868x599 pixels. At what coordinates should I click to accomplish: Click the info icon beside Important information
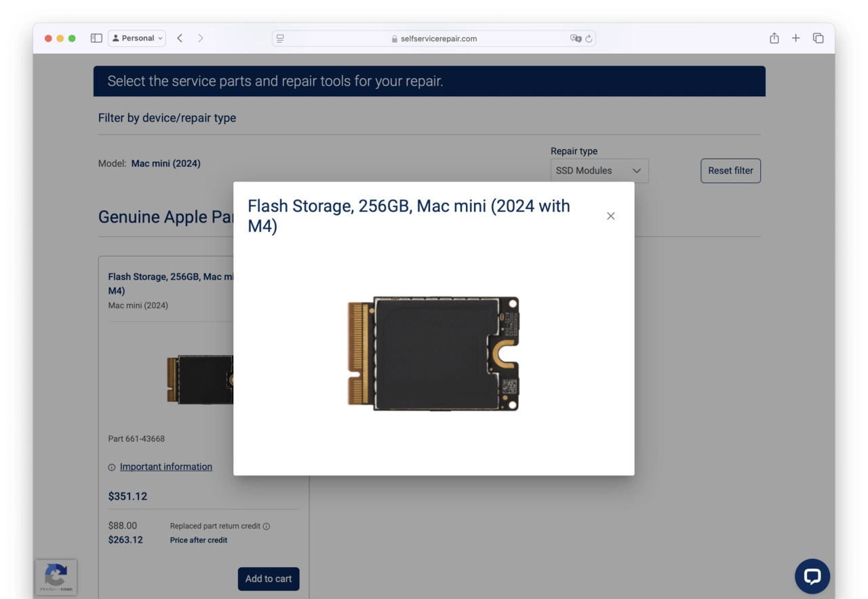tap(112, 467)
